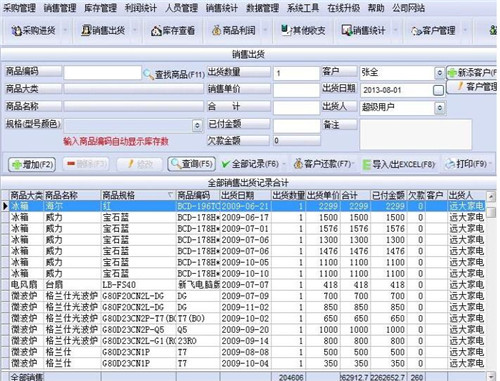Image resolution: width=500 pixels, height=381 pixels.
Task: Open 库存查看 toolbar button
Action: point(173,31)
